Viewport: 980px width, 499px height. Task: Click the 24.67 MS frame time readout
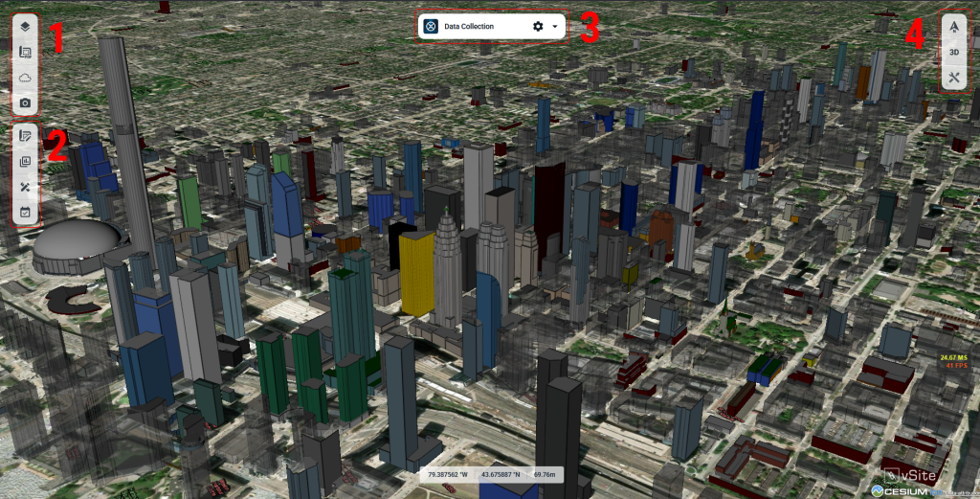tap(954, 357)
